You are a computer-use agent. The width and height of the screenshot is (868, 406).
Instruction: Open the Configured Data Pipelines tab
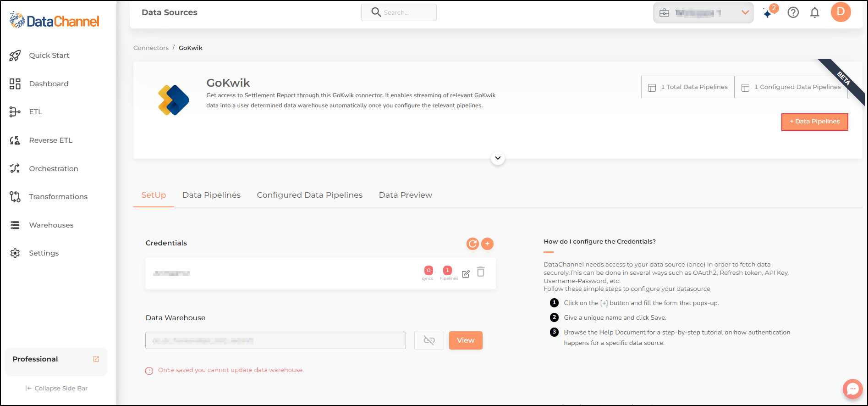(x=310, y=195)
